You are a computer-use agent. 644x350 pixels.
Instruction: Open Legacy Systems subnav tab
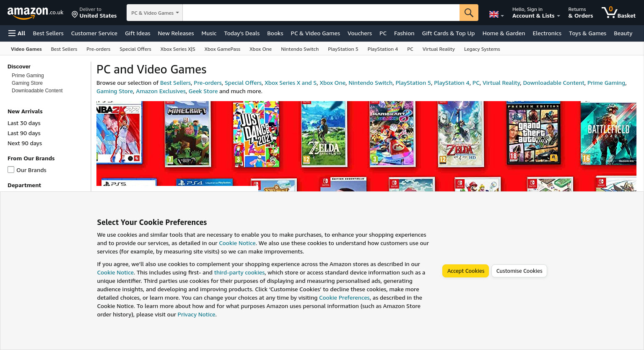pyautogui.click(x=482, y=49)
